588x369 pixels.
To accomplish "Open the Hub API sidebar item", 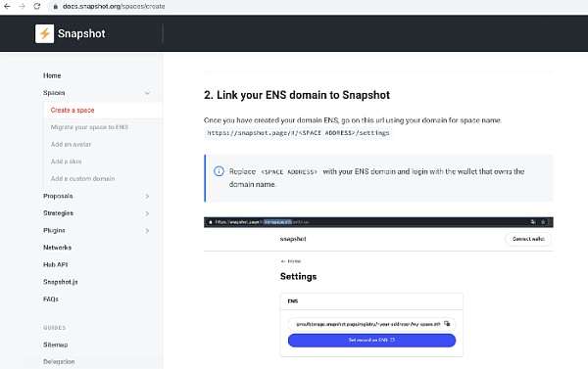I will (x=56, y=265).
